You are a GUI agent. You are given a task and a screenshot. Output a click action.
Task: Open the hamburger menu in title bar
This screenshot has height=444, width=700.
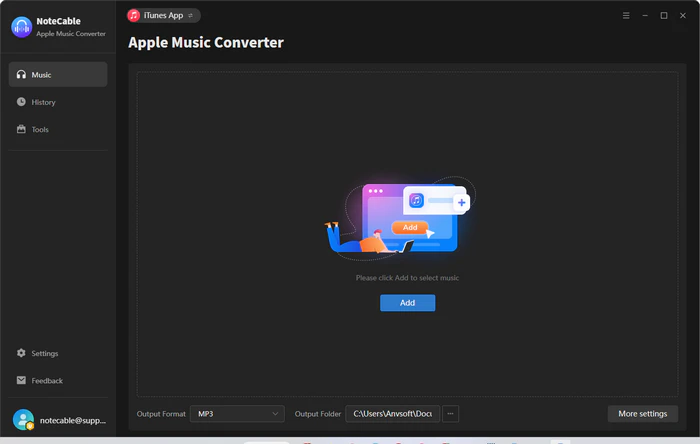tap(626, 16)
